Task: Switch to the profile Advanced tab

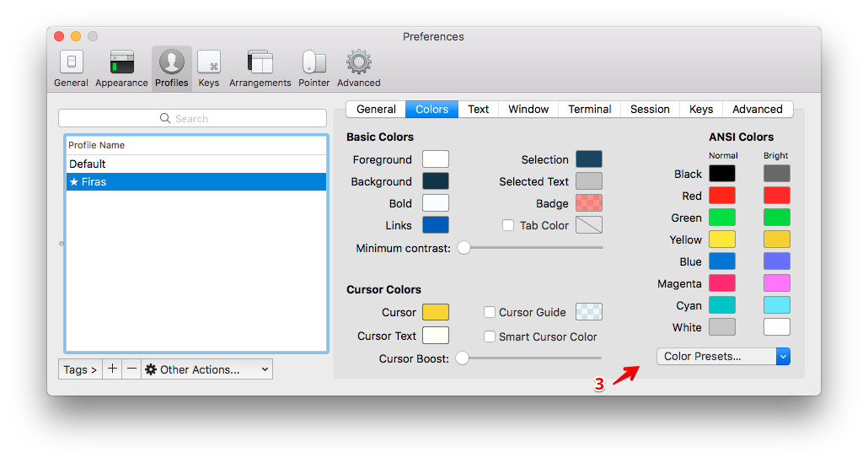Action: click(x=758, y=109)
